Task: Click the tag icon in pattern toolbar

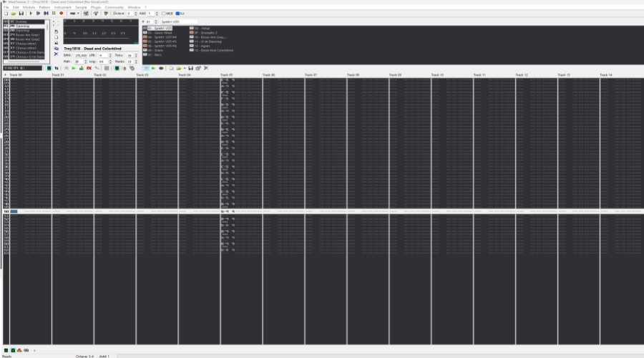Action: [132, 68]
